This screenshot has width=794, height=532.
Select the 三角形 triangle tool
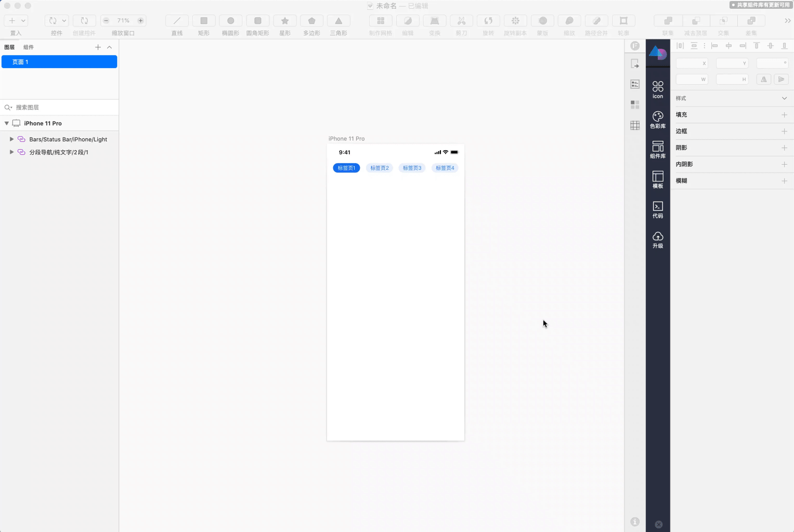(x=339, y=21)
